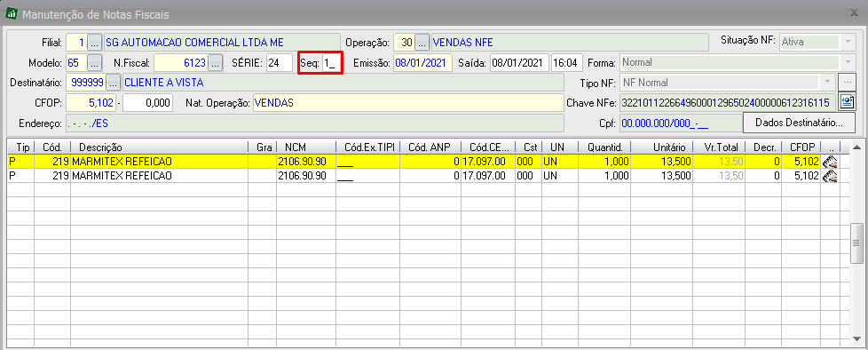The width and height of the screenshot is (868, 350).
Task: Click Unitário 13,500 in highlighted row
Action: point(661,162)
